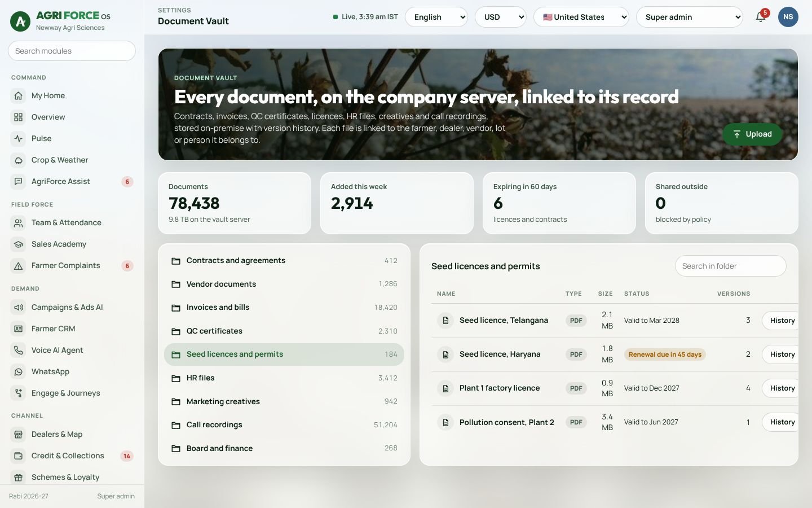Click the NS user avatar
The image size is (812, 508).
[x=788, y=17]
